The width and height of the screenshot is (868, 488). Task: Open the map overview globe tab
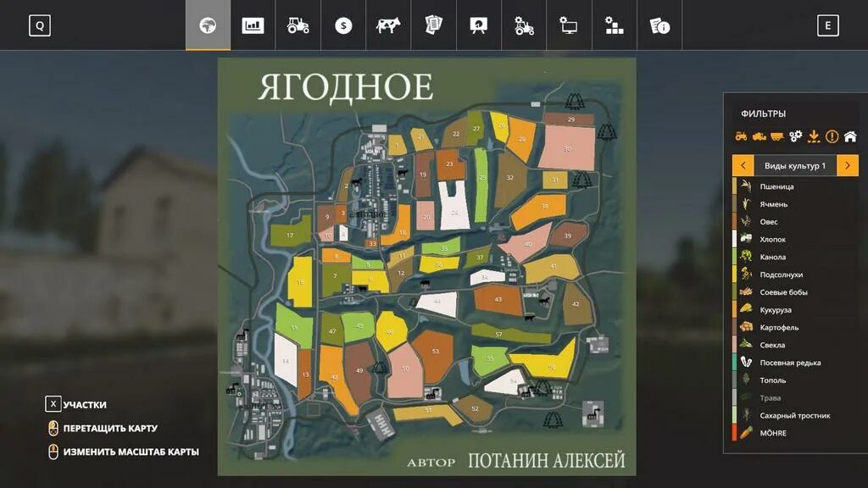209,25
